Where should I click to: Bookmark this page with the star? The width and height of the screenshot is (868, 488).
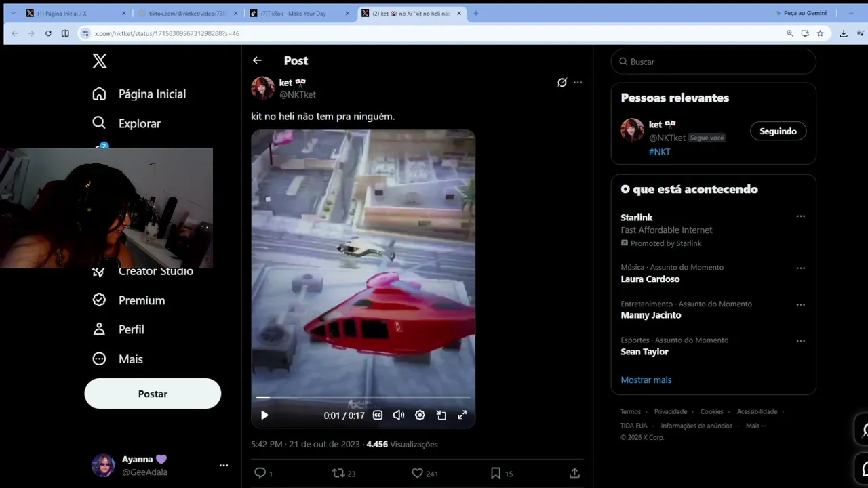tap(820, 33)
